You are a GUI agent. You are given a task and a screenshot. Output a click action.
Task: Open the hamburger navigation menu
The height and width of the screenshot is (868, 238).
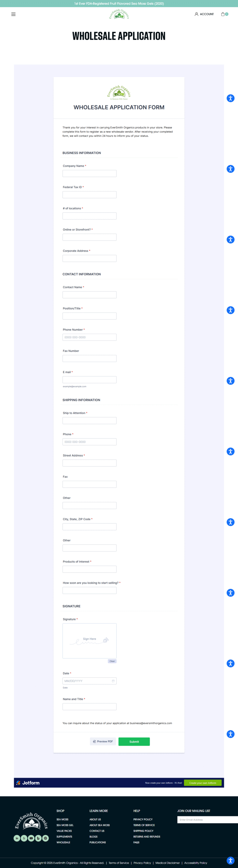point(14,14)
